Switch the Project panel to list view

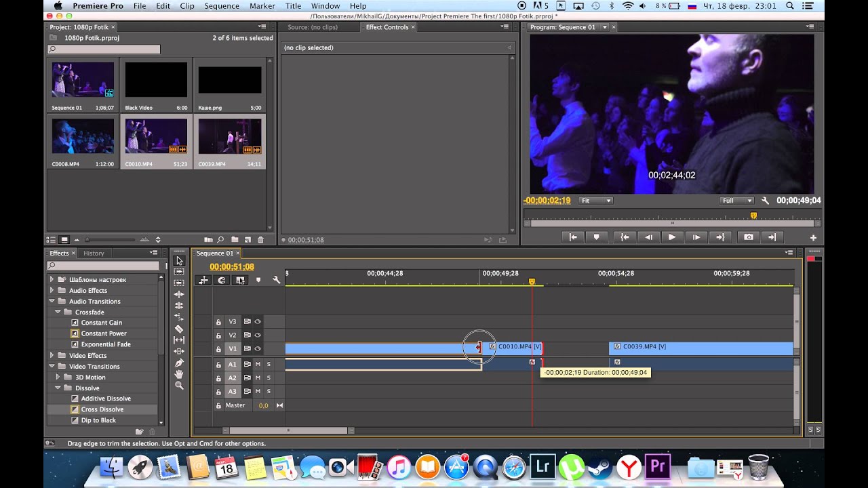point(51,240)
